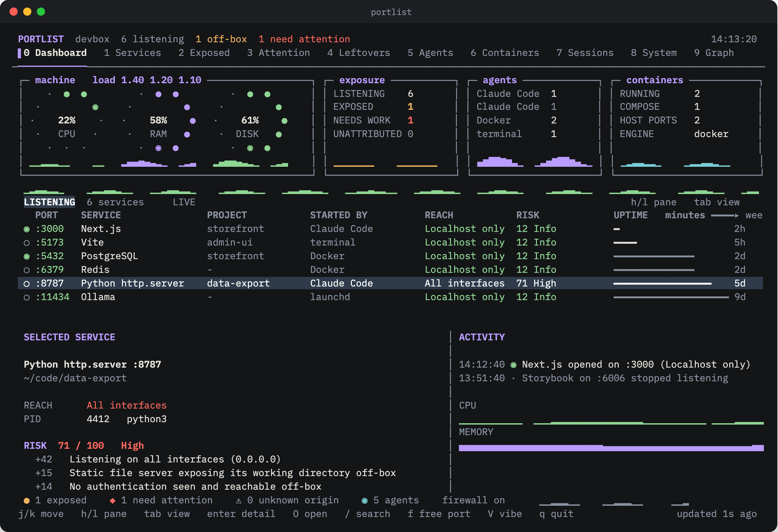The width and height of the screenshot is (778, 532).
Task: Click the UPTIME column header
Action: 631,215
